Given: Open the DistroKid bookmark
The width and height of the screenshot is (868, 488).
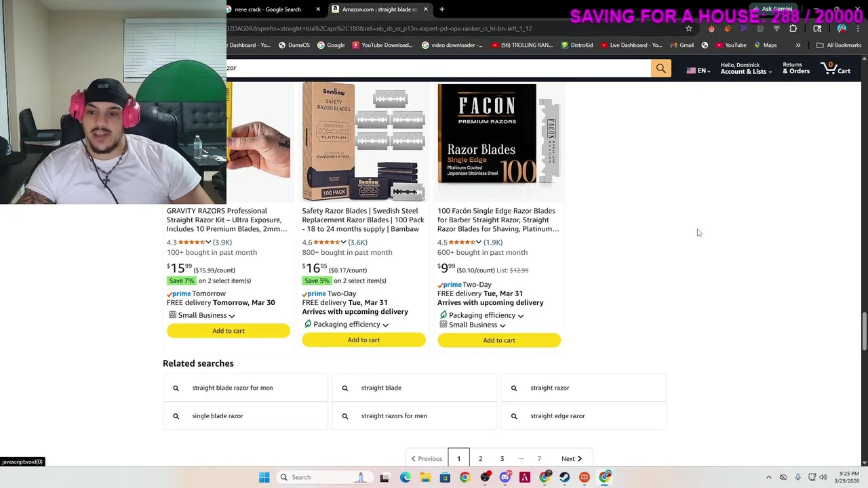Looking at the screenshot, I should [x=576, y=45].
